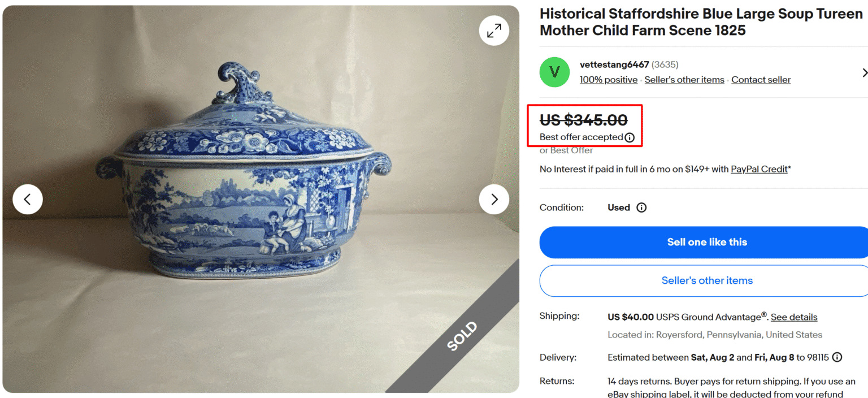Click the main soup tureen product image
868x398 pixels.
point(260,199)
